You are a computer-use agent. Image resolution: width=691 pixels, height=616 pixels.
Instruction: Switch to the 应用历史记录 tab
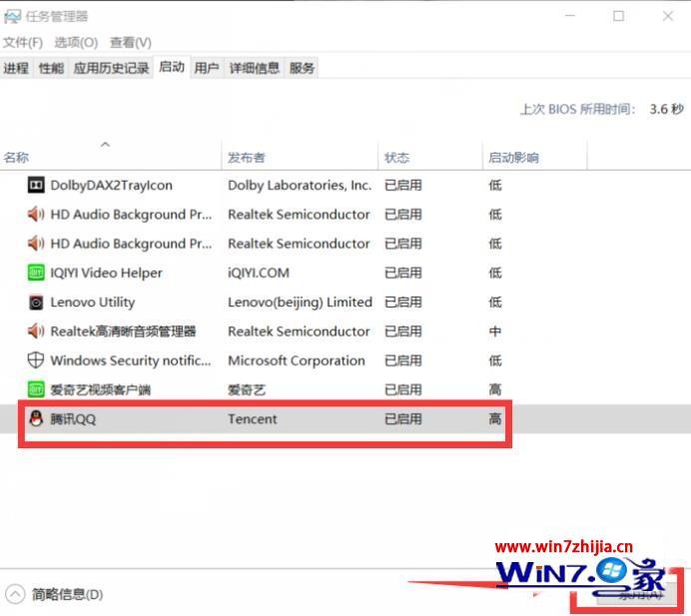coord(111,68)
